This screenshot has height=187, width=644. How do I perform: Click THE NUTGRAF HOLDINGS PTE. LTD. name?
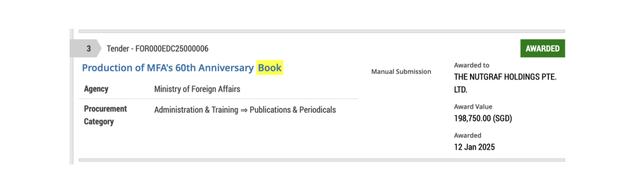[505, 83]
